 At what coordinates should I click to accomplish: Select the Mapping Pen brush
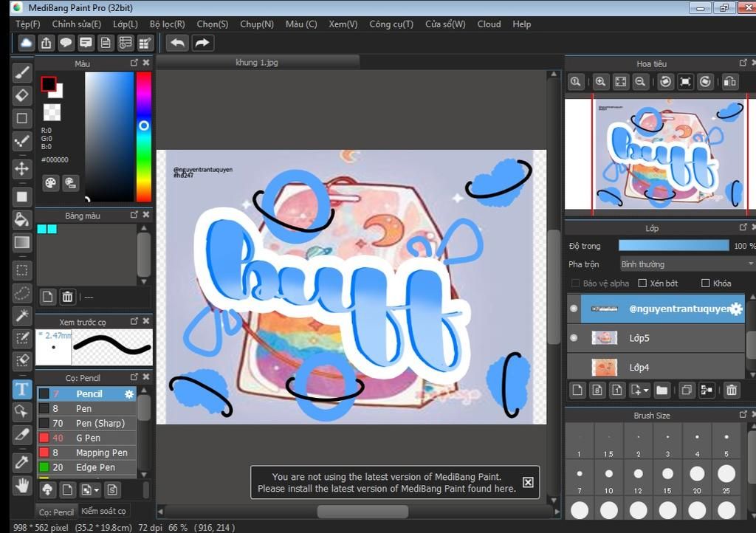tap(87, 453)
